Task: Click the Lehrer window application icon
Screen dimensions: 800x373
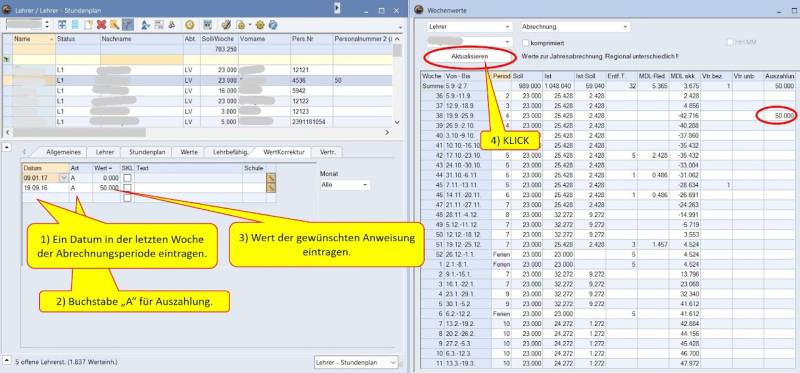Action: (7, 10)
